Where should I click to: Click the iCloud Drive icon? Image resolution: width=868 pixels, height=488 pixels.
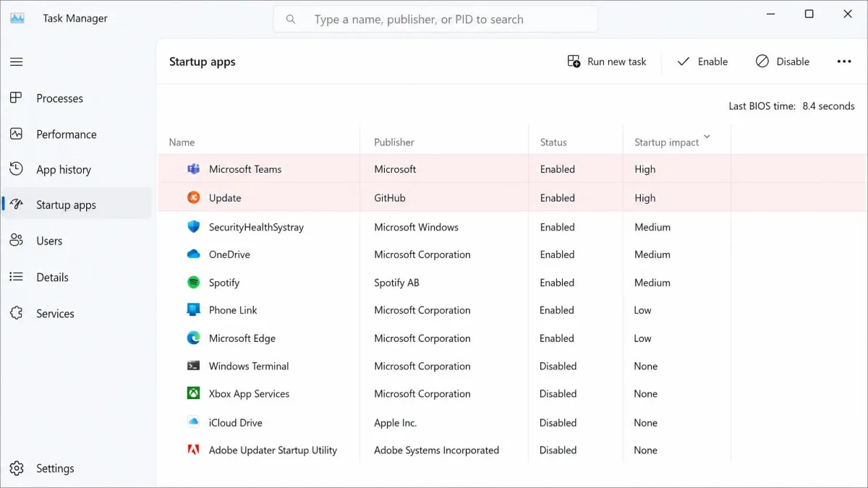coord(193,421)
